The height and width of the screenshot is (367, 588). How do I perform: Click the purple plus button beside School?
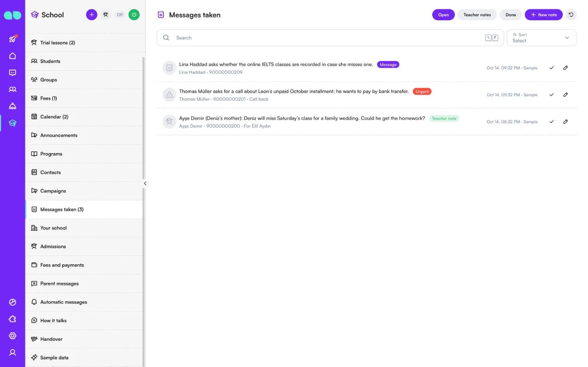[x=91, y=15]
